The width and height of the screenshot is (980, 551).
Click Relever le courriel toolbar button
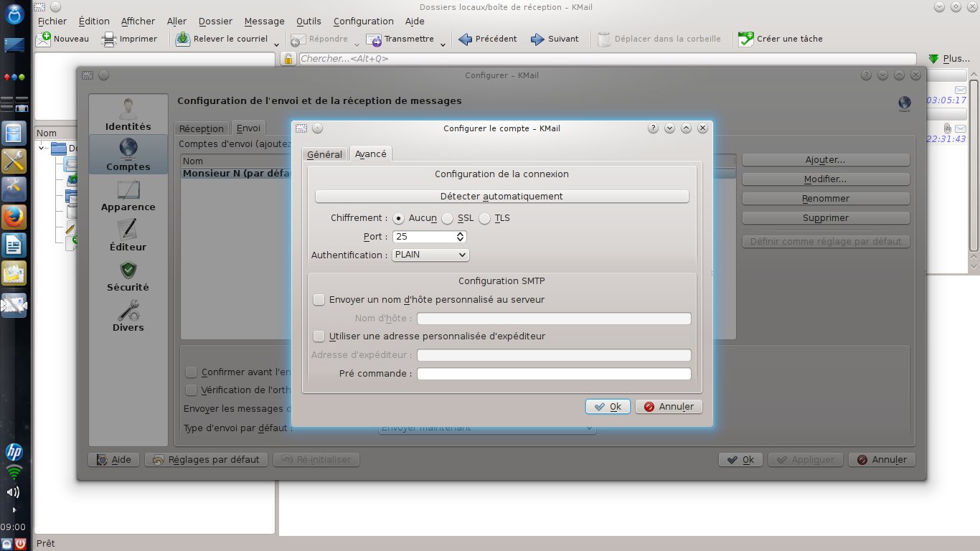(x=222, y=39)
